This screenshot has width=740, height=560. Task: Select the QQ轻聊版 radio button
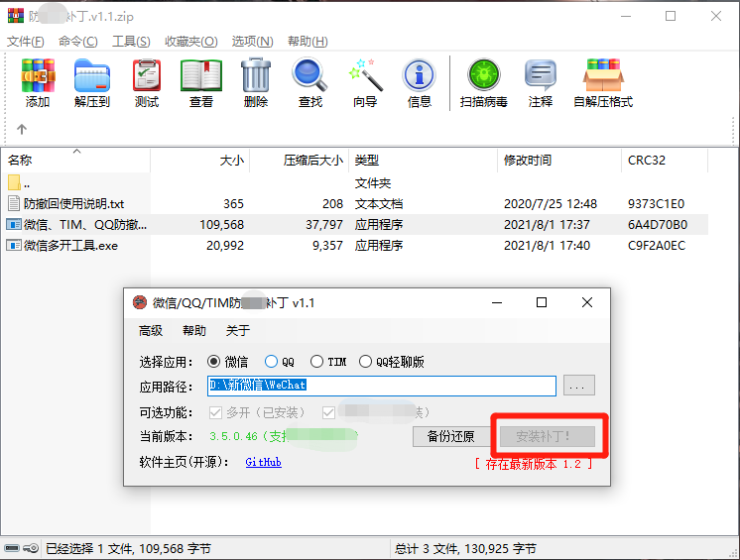pyautogui.click(x=365, y=362)
